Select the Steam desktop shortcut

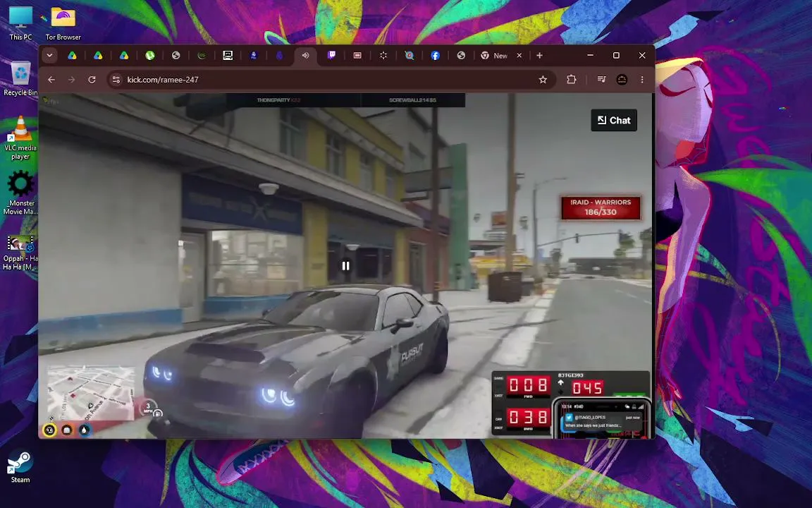click(20, 466)
